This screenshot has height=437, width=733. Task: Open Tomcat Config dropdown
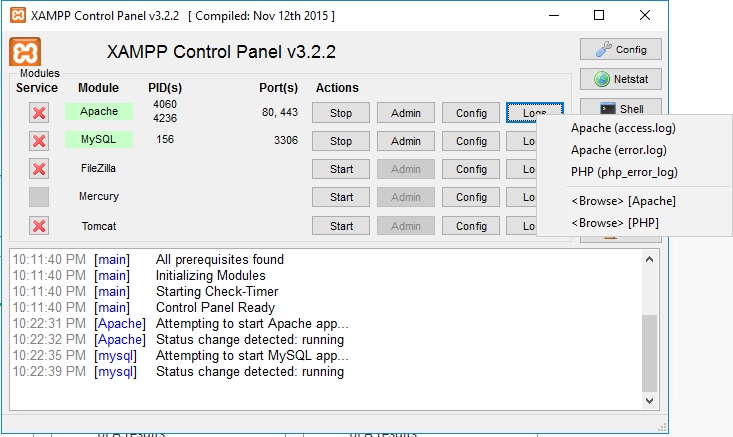click(471, 226)
